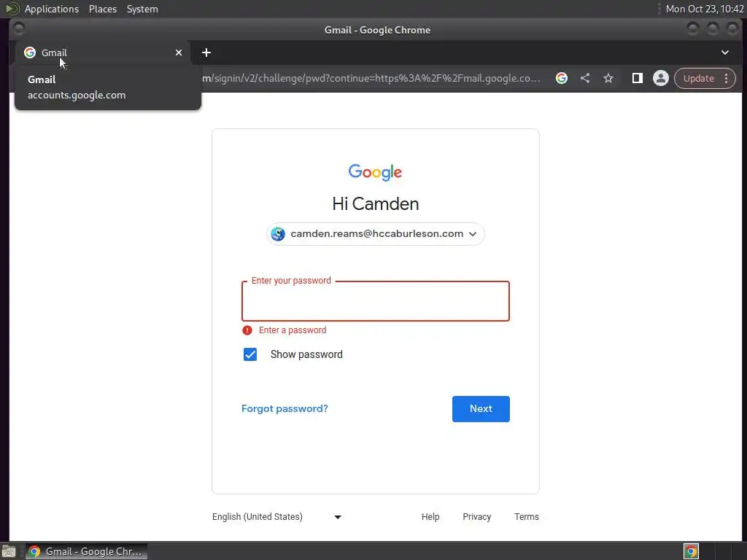Bookmark this page with the star icon
The image size is (747, 560).
point(608,78)
